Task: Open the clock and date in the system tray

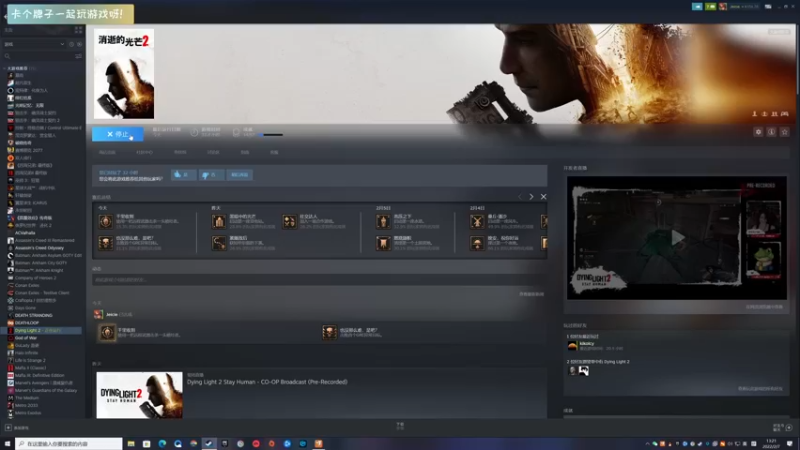Action: (x=771, y=444)
